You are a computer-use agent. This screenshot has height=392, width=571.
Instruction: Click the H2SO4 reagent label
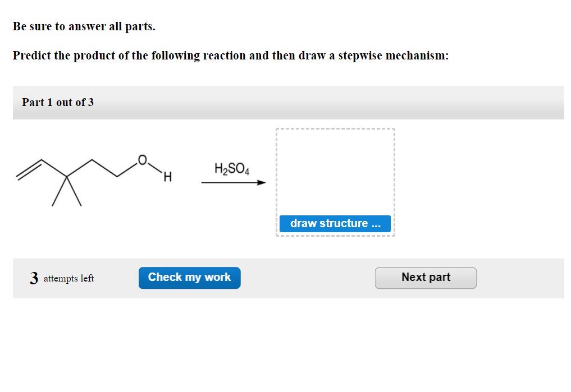pos(231,168)
